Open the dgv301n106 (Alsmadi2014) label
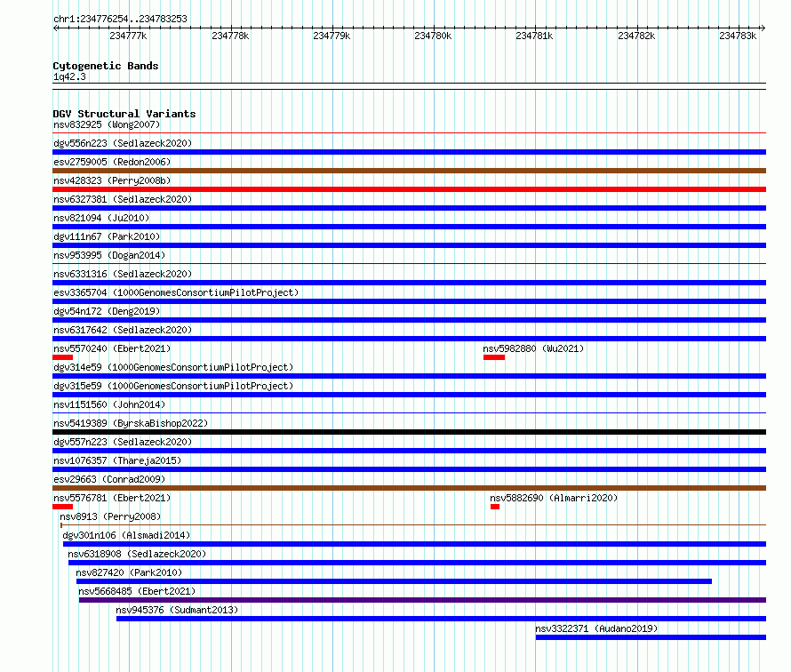This screenshot has width=791, height=672. (126, 535)
